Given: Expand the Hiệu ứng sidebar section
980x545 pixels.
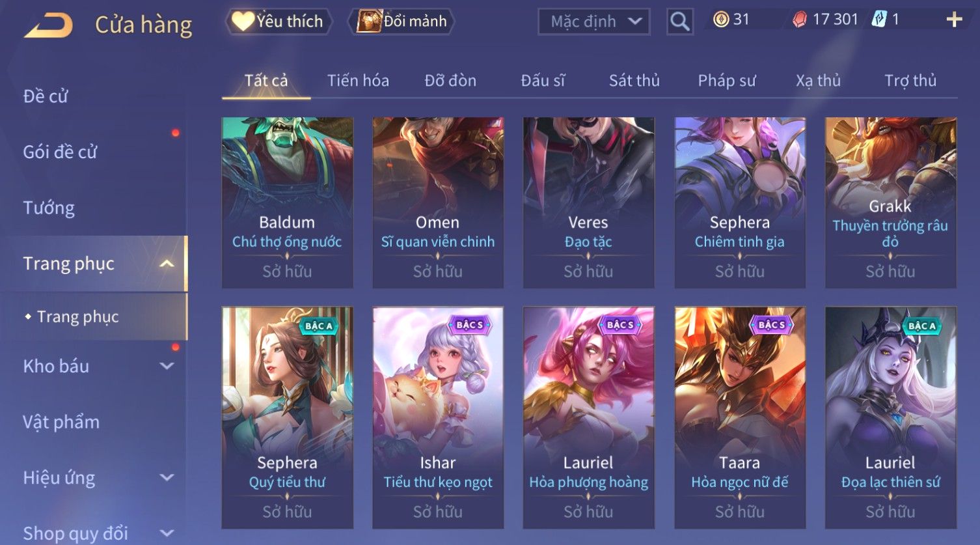Looking at the screenshot, I should pos(167,477).
